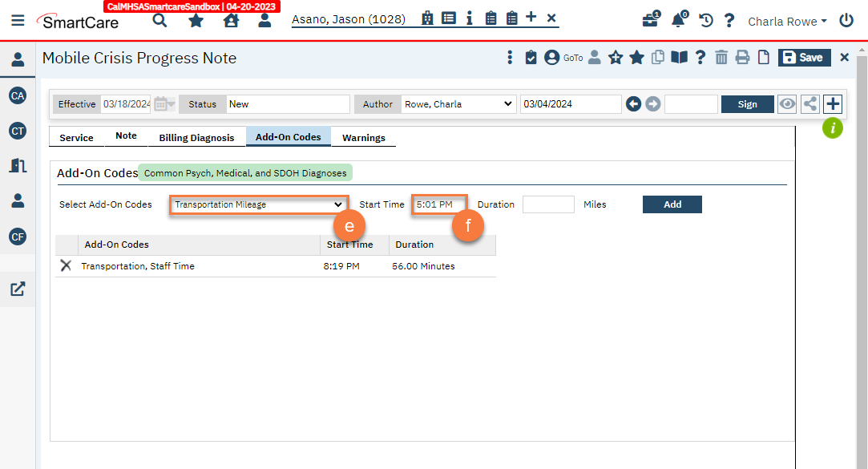868x469 pixels.
Task: Click the Start Time input field
Action: 439,204
